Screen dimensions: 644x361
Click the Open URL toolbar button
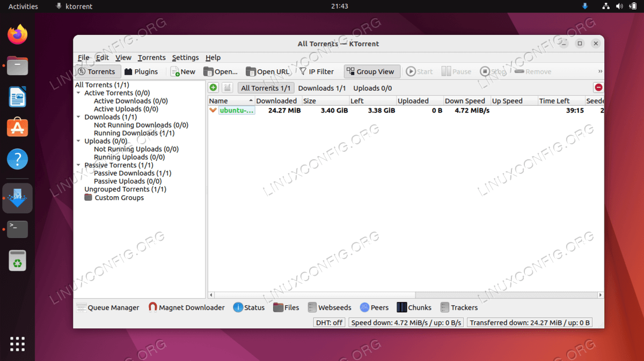point(268,71)
